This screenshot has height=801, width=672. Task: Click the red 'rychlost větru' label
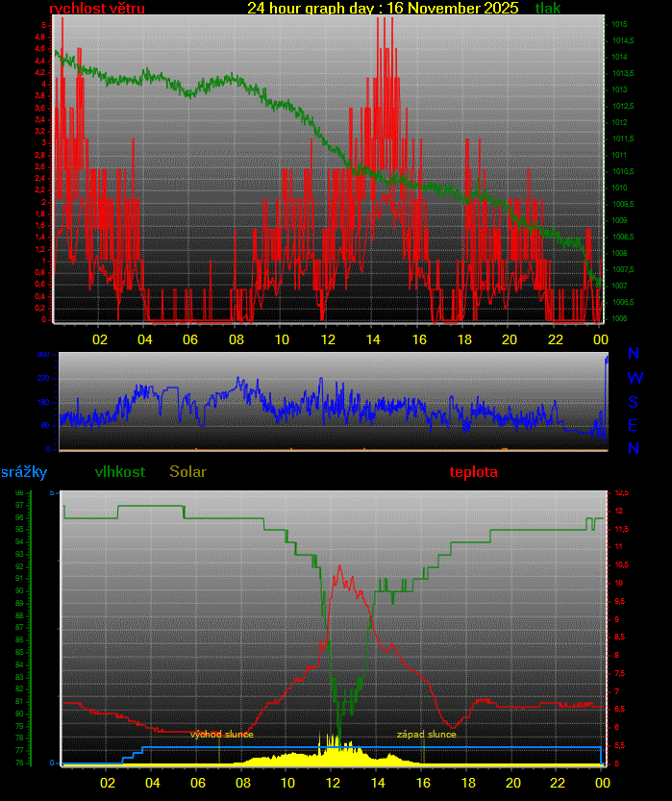[x=97, y=9]
